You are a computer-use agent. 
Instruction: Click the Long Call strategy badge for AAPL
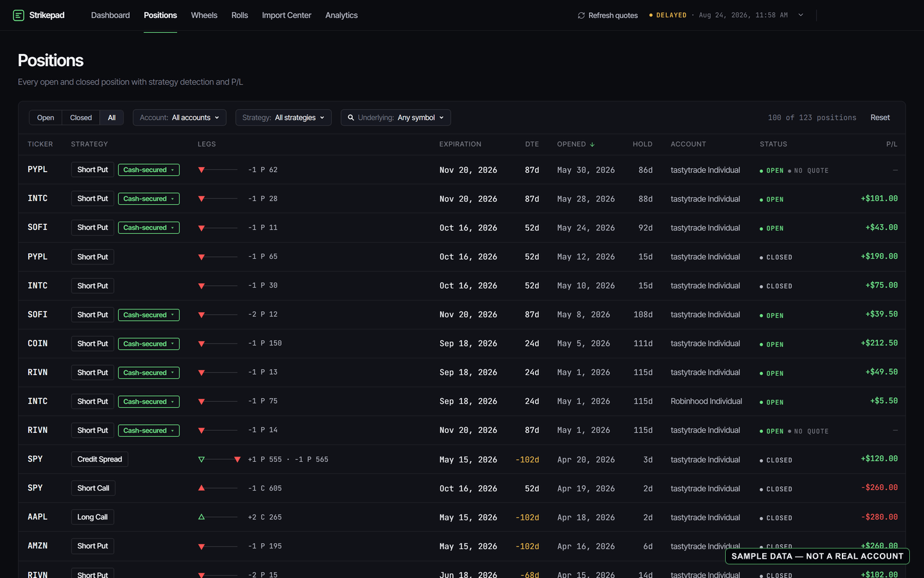(x=92, y=517)
